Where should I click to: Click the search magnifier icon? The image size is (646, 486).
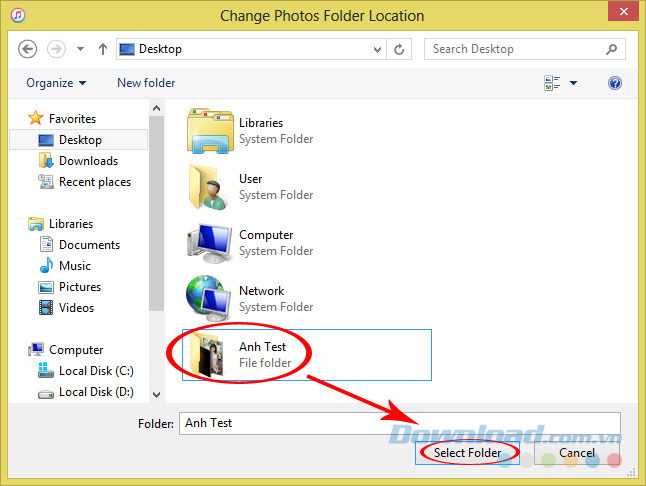(x=611, y=49)
